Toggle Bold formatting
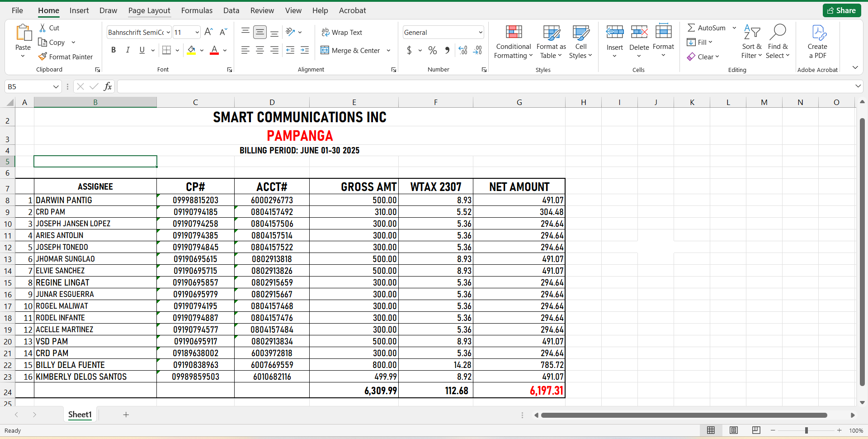 click(113, 50)
